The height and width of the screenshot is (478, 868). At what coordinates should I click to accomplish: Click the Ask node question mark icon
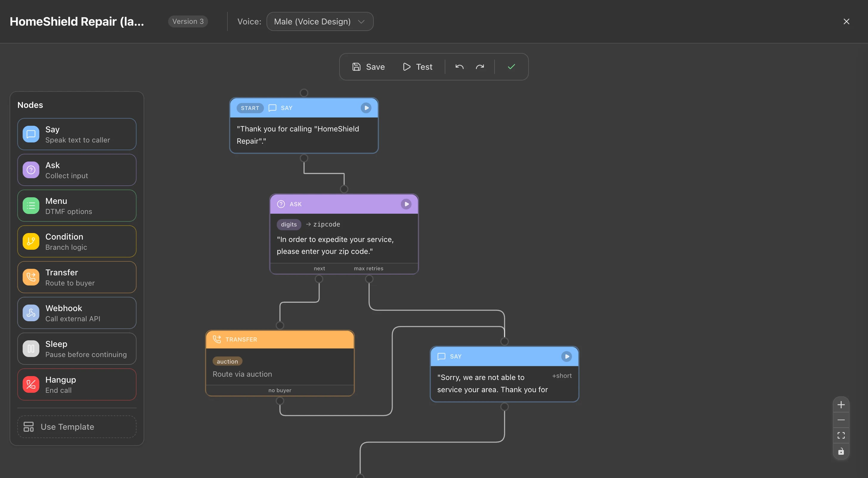tap(31, 170)
